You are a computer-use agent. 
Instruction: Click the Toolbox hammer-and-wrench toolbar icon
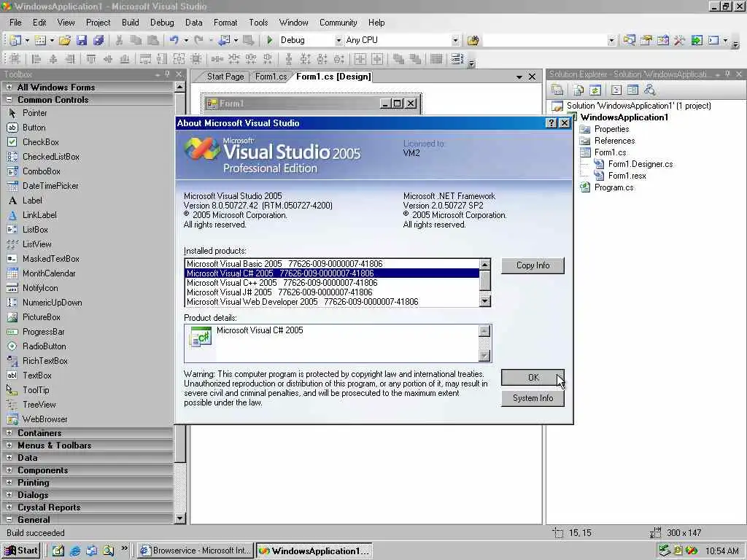[679, 41]
